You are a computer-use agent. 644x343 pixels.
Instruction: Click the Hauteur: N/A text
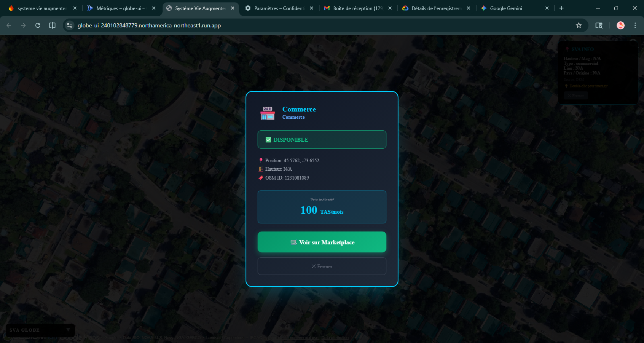[x=279, y=169]
